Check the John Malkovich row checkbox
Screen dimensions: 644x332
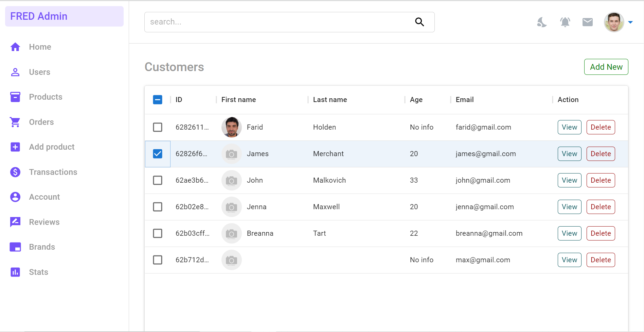click(158, 180)
